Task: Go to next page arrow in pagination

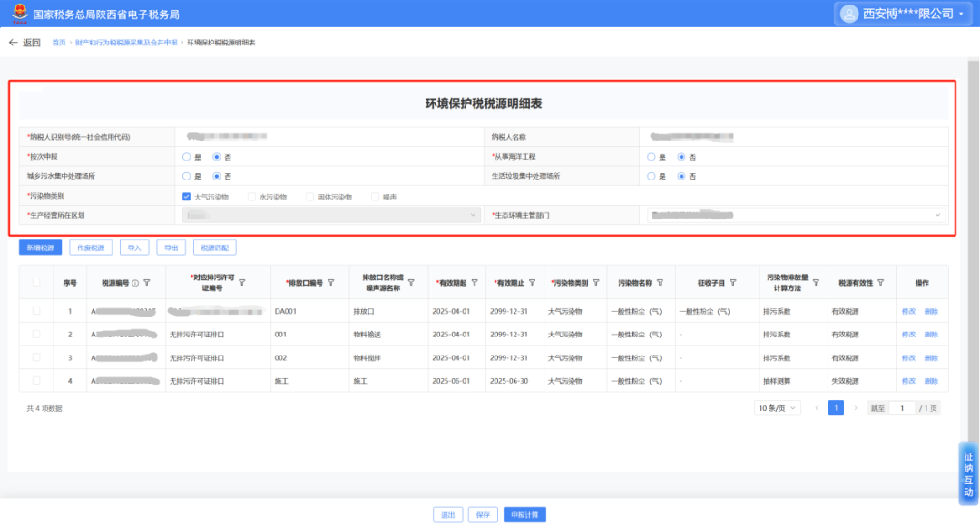Action: point(856,408)
